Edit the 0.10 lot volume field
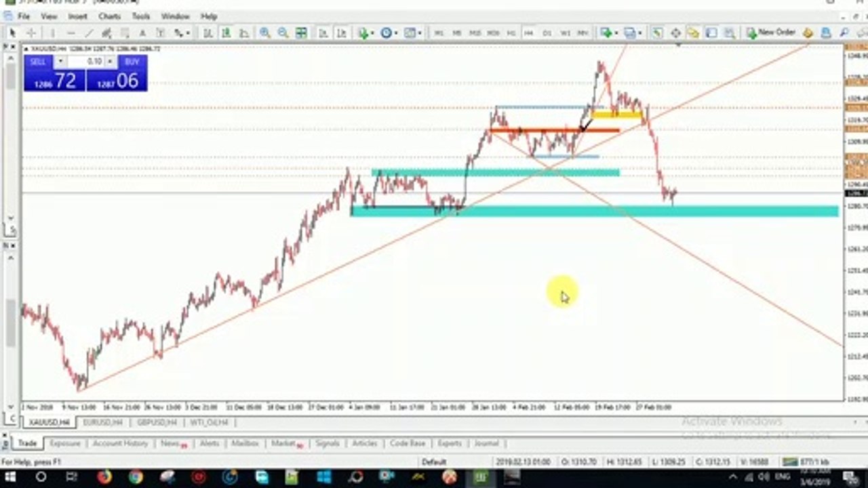The image size is (868, 488). (x=85, y=62)
